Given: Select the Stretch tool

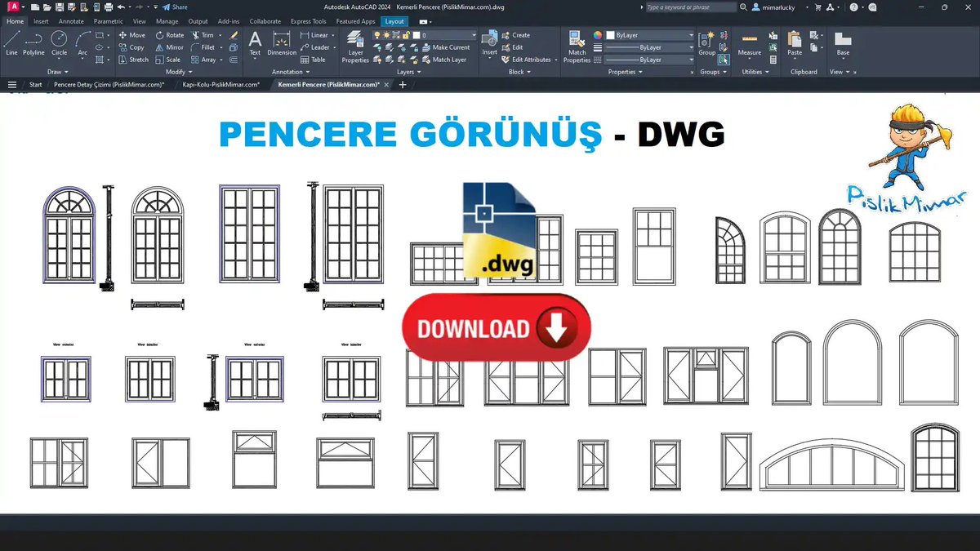Looking at the screenshot, I should pos(133,60).
